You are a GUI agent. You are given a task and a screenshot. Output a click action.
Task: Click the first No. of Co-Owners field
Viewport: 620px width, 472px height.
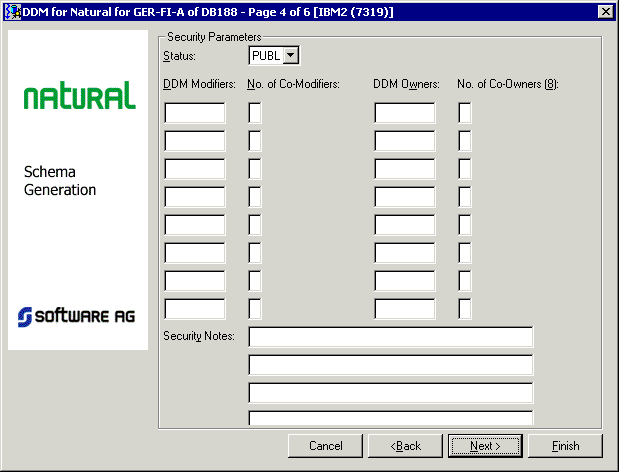pos(465,113)
